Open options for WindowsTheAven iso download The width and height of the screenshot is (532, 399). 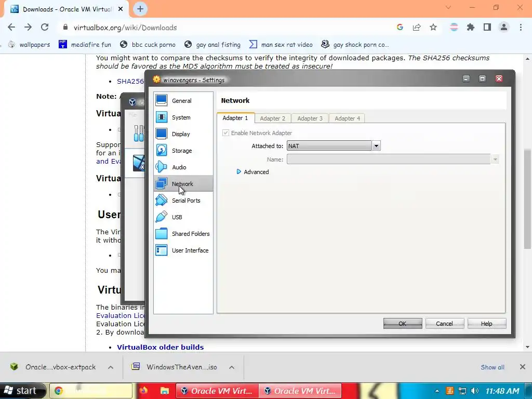[x=232, y=367]
